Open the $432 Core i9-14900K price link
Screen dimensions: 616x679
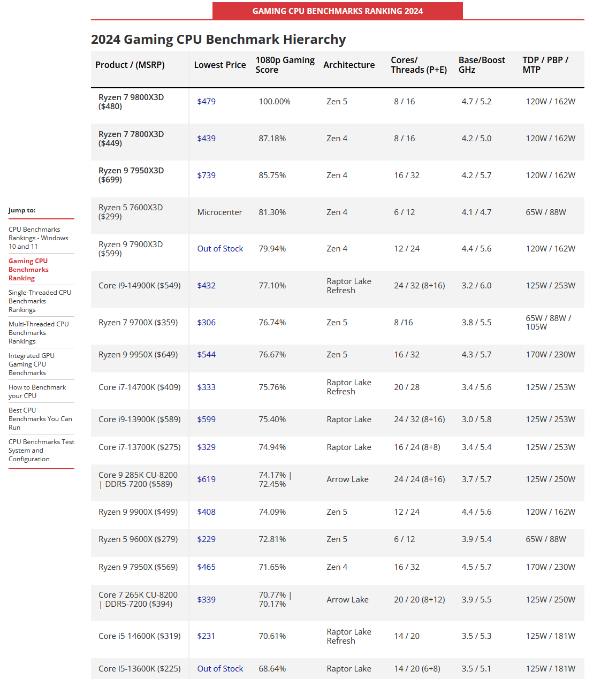click(x=206, y=286)
